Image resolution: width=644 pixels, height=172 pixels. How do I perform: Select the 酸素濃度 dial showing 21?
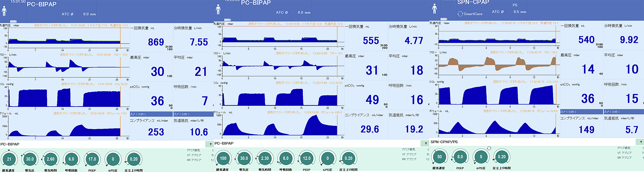(x=9, y=159)
